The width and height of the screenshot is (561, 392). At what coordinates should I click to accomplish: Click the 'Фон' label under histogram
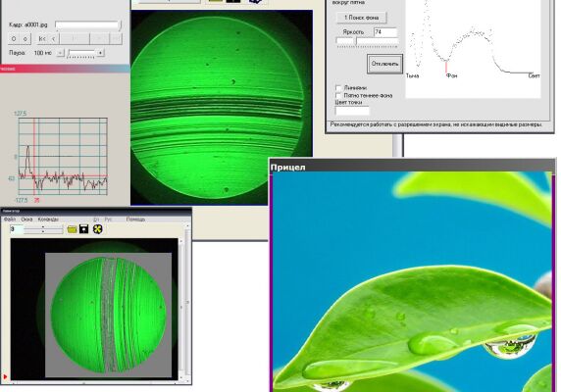point(451,75)
